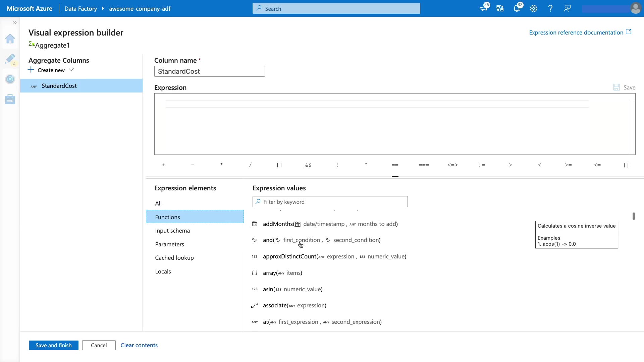644x362 pixels.
Task: Expand the left sidebar with double chevron
Action: click(x=15, y=23)
